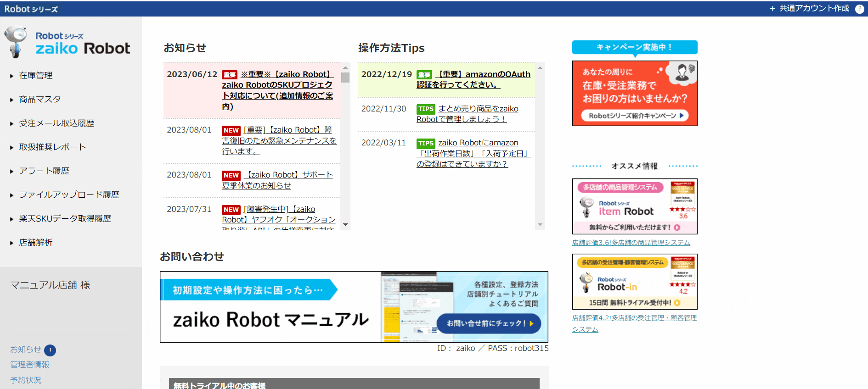Open the amazonのOAuth認証 tip
This screenshot has height=389, width=868.
point(473,79)
